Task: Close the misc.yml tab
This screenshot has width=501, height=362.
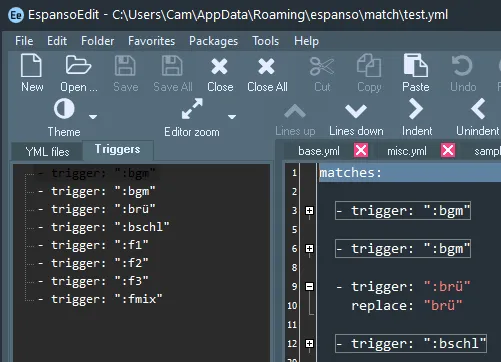Action: (x=448, y=150)
